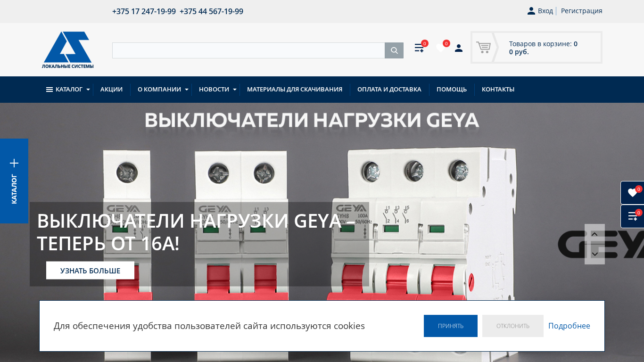Click the Вход login link
Image resolution: width=644 pixels, height=362 pixels.
[545, 11]
